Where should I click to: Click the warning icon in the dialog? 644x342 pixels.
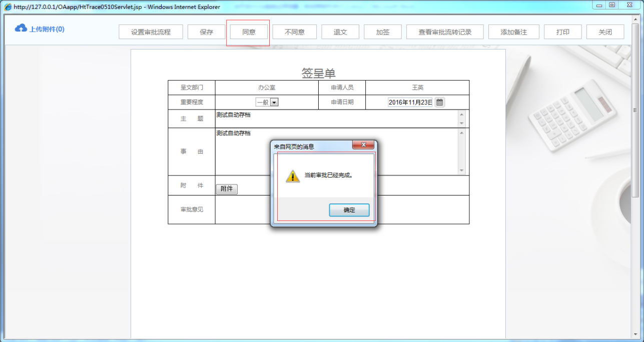click(x=293, y=176)
